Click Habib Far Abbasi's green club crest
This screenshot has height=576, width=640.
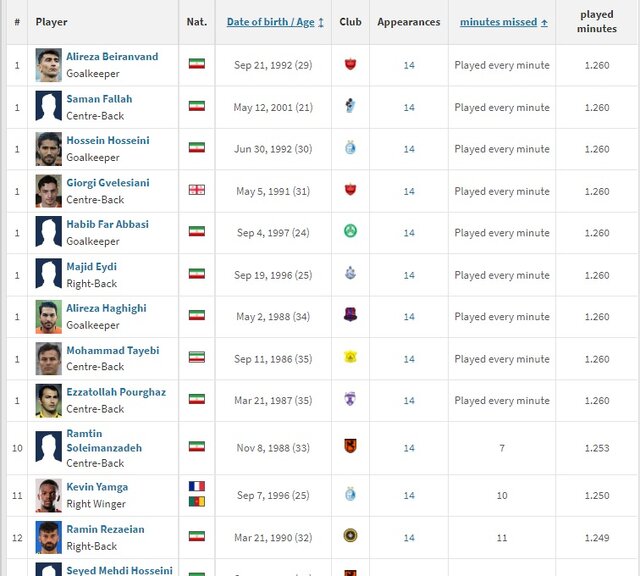click(349, 232)
